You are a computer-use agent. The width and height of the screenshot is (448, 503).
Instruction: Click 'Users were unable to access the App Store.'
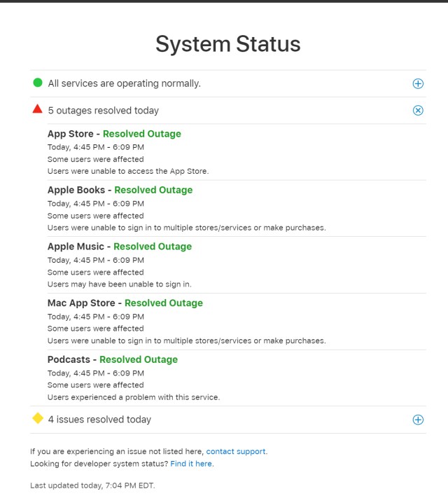coord(128,172)
